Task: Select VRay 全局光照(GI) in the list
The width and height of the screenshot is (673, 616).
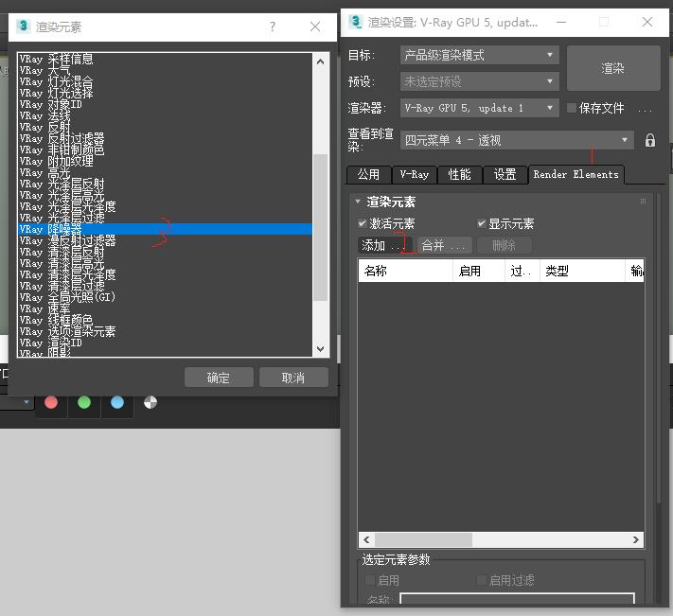Action: tap(165, 297)
